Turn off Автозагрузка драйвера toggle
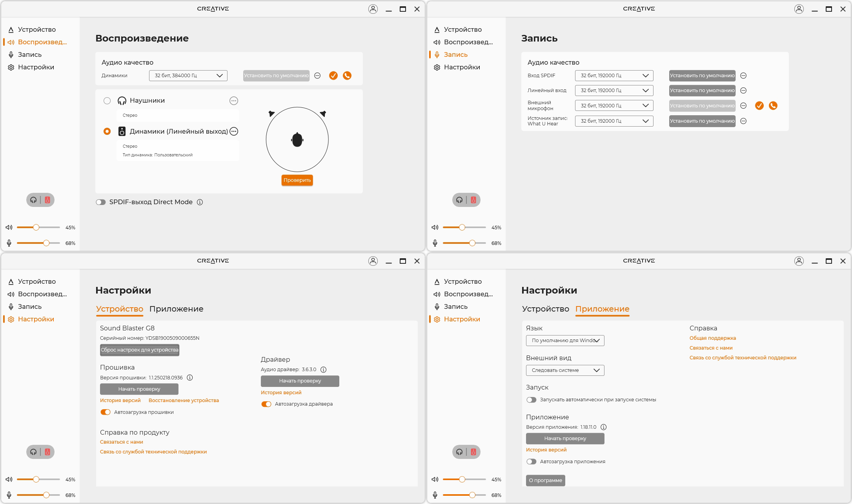The height and width of the screenshot is (504, 852). click(266, 404)
